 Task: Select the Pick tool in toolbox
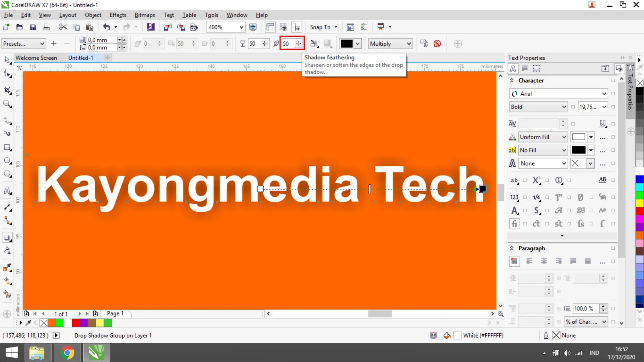[7, 60]
